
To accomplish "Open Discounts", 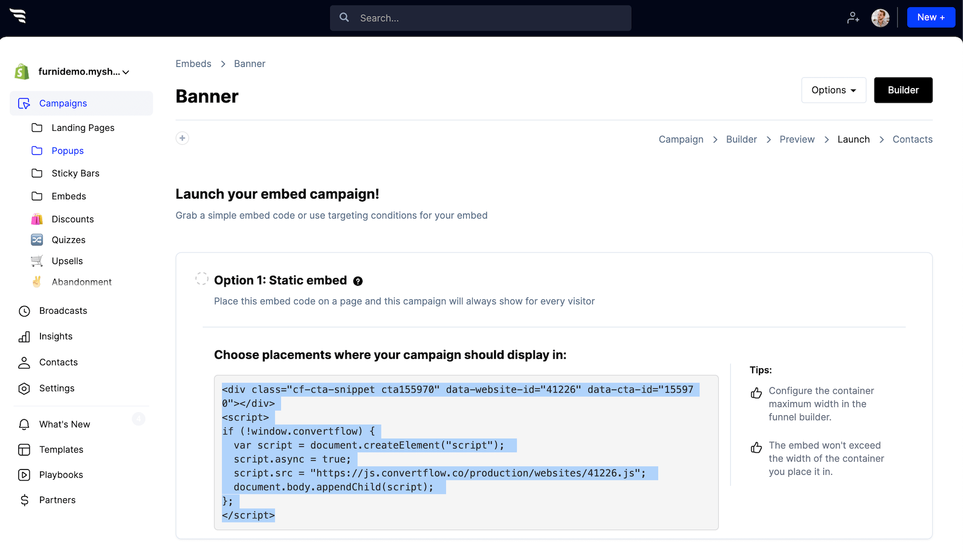I will tap(73, 219).
